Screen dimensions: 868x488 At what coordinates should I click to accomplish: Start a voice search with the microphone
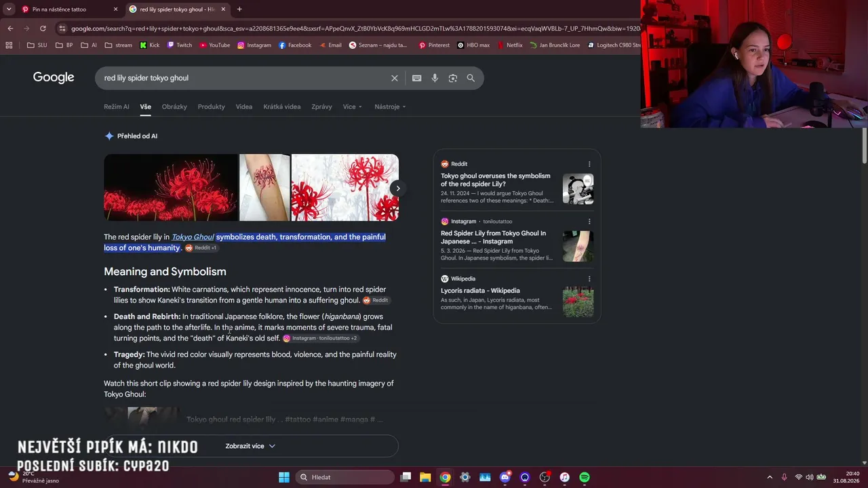pyautogui.click(x=435, y=78)
